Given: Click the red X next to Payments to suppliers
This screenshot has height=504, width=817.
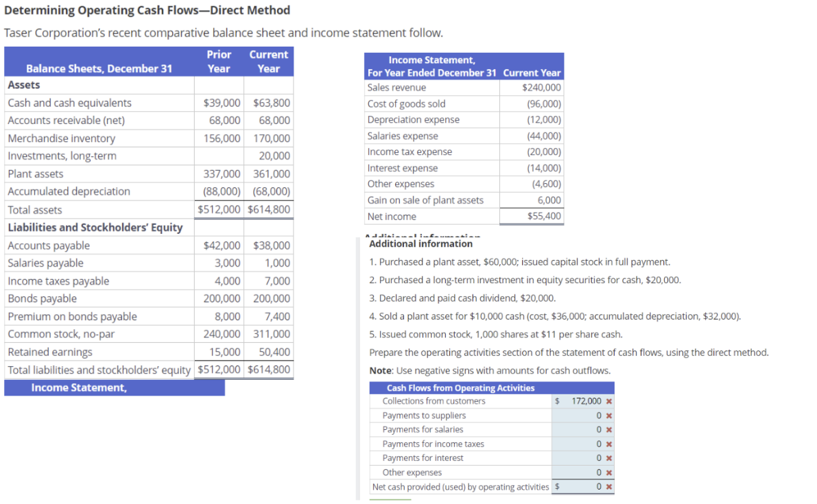Looking at the screenshot, I should tap(610, 415).
